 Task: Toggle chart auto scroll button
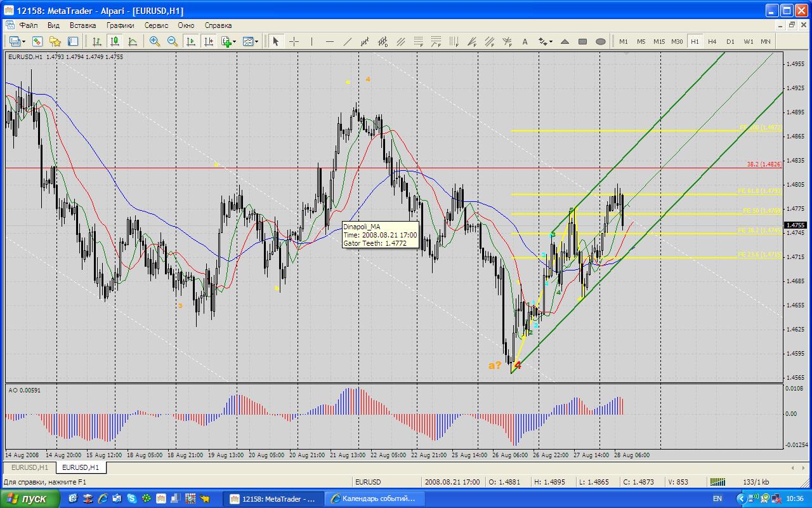point(190,41)
